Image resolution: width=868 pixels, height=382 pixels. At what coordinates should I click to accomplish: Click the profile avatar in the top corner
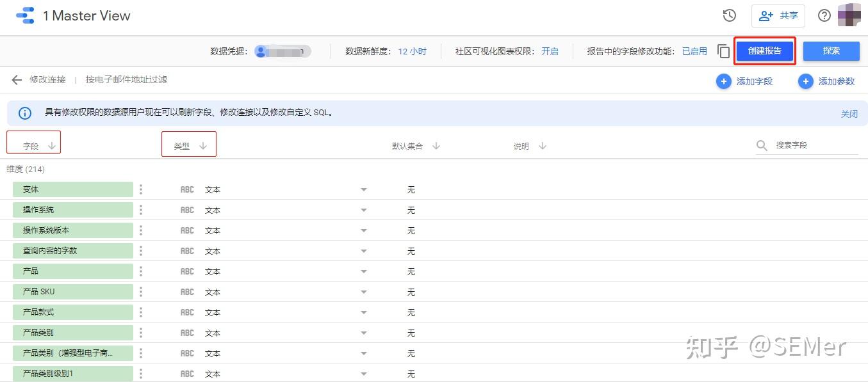(851, 15)
